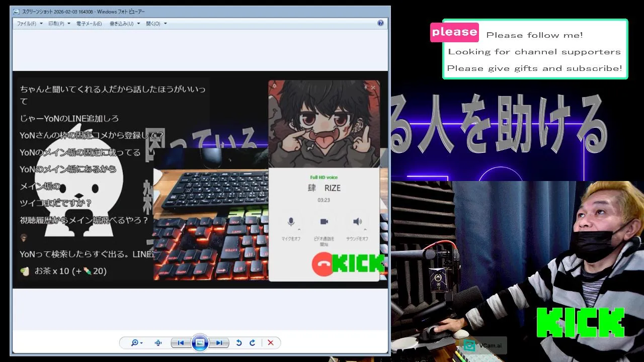Image resolution: width=644 pixels, height=362 pixels.
Task: Expand the 開く(O) dropdown menu
Action: coord(156,24)
